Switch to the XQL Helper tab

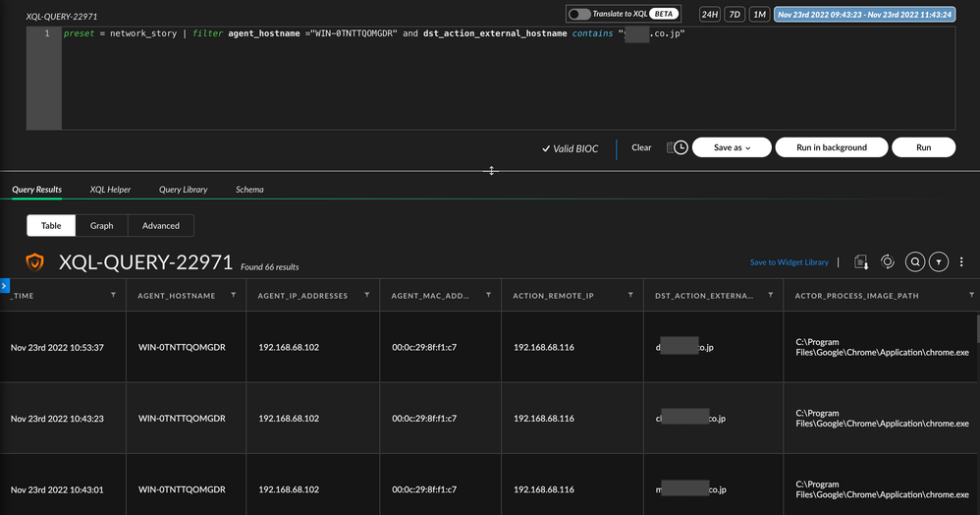pyautogui.click(x=110, y=189)
